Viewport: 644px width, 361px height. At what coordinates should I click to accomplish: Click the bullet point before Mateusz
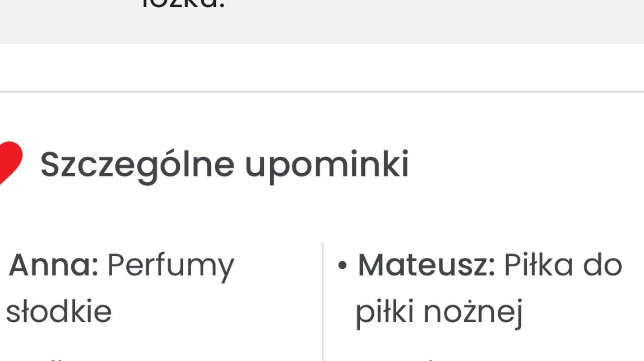[x=342, y=266]
